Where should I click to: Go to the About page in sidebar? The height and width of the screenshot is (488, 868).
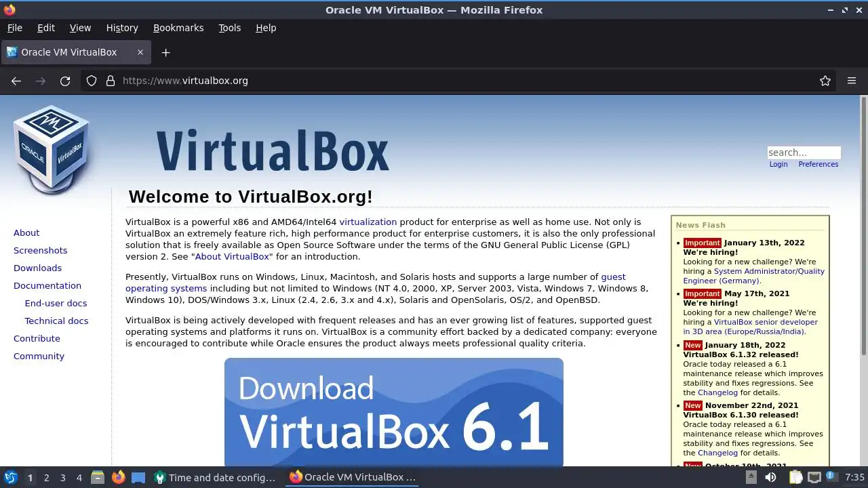pyautogui.click(x=26, y=232)
